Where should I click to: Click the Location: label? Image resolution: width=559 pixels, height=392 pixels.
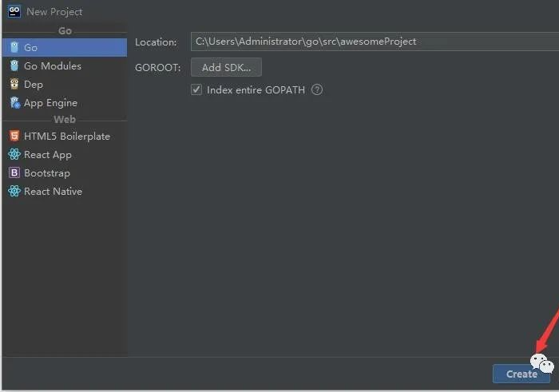tap(156, 42)
